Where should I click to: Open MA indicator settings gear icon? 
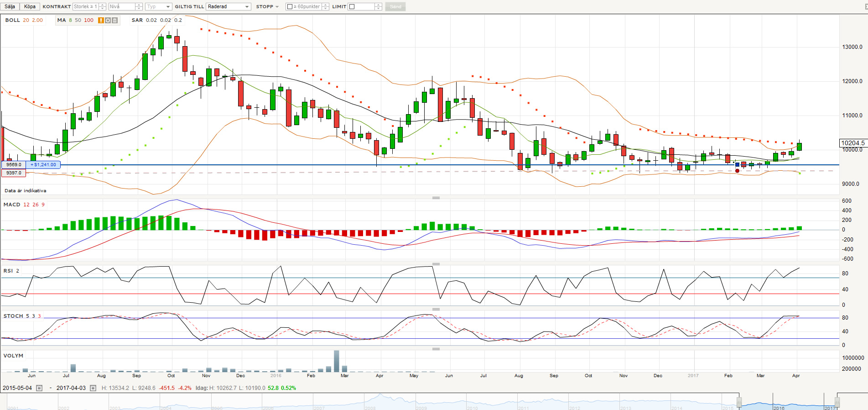click(x=108, y=20)
